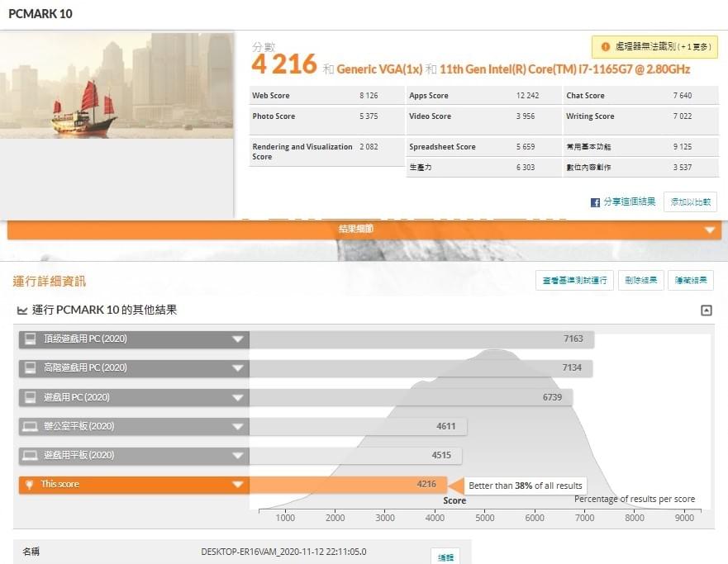The height and width of the screenshot is (564, 728).
Task: Click the chart icon beside 運行 PCMARK 10 的其他結果
Action: 21,310
